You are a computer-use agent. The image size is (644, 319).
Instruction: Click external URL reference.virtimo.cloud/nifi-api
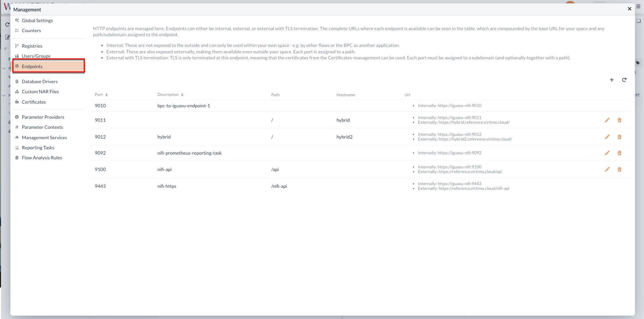pos(474,189)
